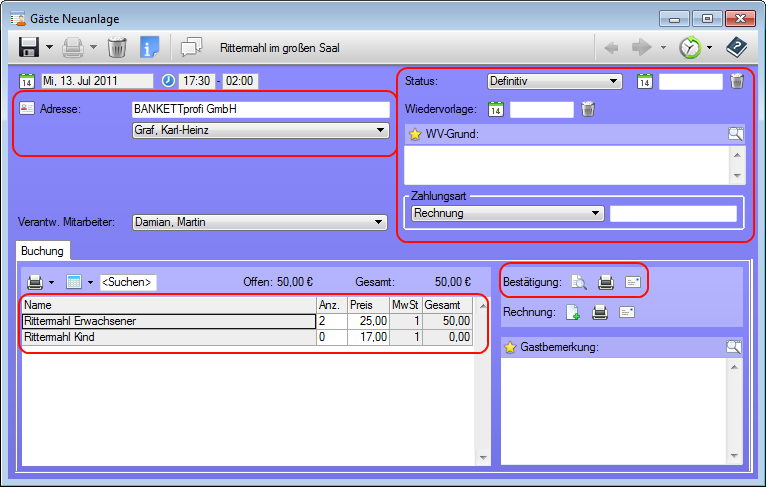Viewport: 766px width, 487px height.
Task: Preview the Bestätigung document
Action: tap(579, 282)
